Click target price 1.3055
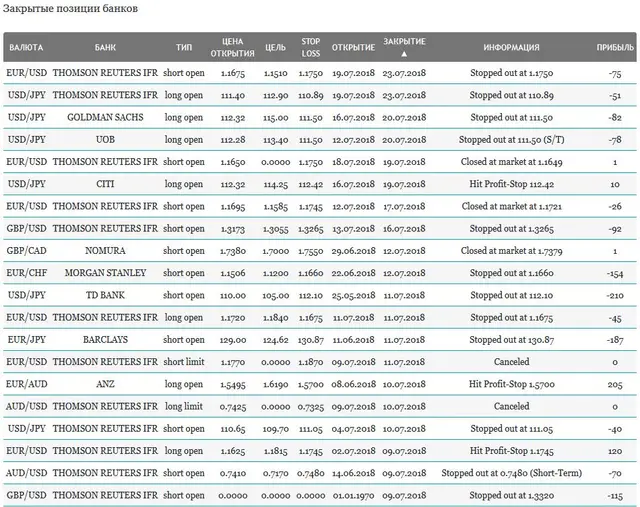 [276, 229]
